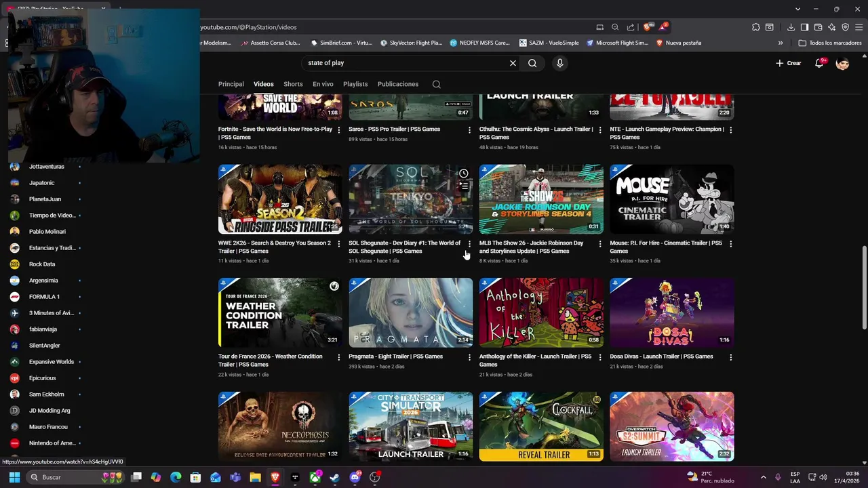Open Brave hamburger main menu
868x488 pixels.
[x=859, y=27]
